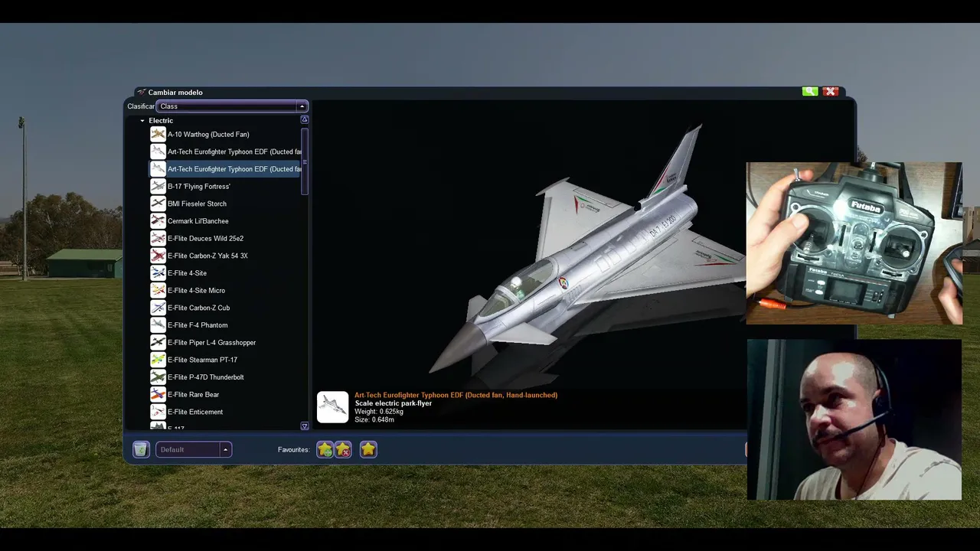Collapse the Electric category tree arrow
This screenshot has height=551, width=980.
tap(142, 121)
